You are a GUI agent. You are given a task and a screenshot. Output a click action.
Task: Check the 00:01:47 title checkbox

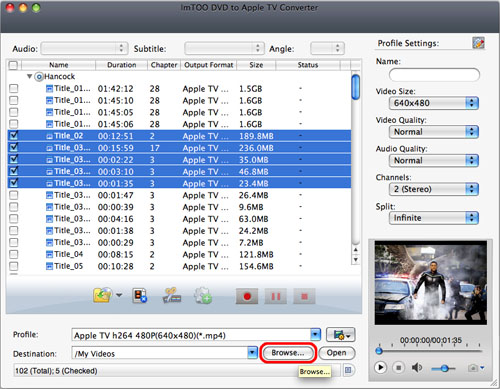point(14,195)
